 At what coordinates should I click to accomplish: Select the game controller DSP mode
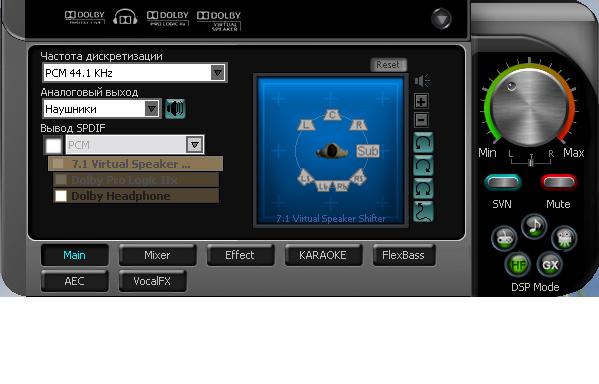[x=504, y=238]
